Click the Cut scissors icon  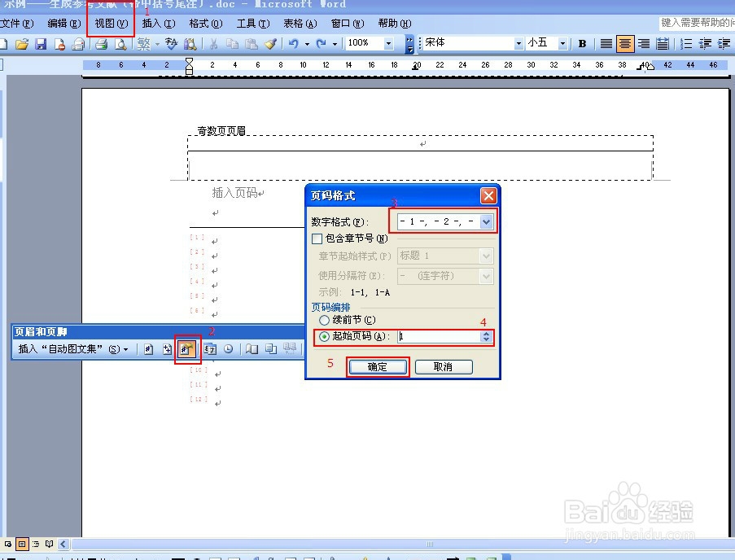[x=214, y=44]
